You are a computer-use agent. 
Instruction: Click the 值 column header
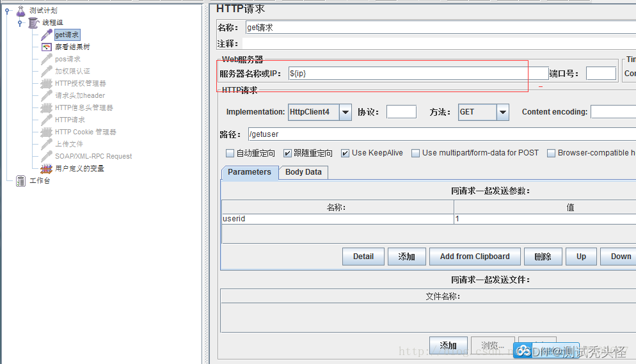pos(545,207)
